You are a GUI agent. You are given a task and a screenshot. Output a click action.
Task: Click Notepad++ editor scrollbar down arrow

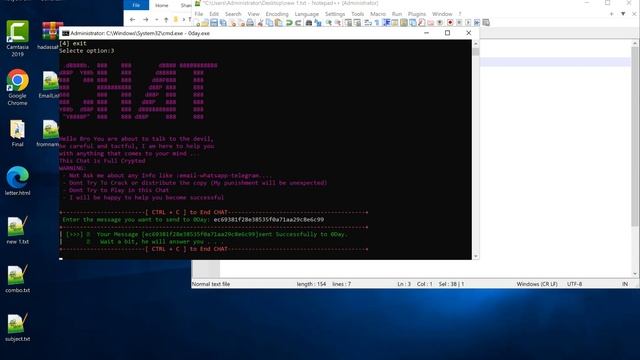(x=635, y=274)
